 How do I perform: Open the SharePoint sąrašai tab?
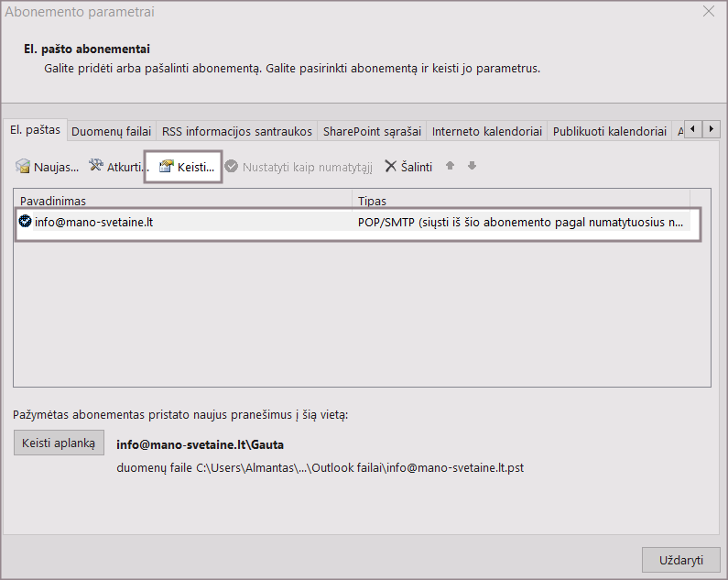click(x=372, y=131)
